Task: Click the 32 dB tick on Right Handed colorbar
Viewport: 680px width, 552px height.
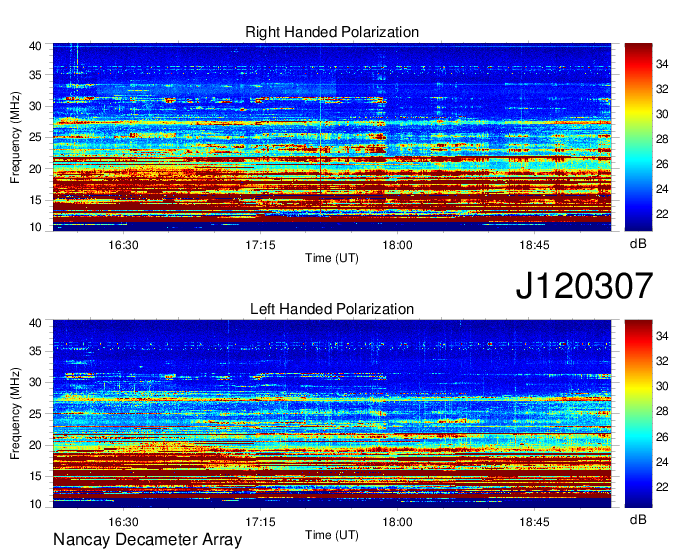Action: tap(662, 89)
